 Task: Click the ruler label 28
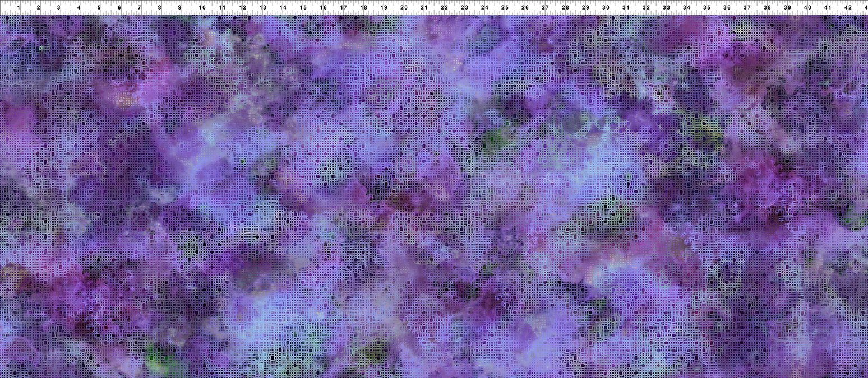pyautogui.click(x=565, y=8)
